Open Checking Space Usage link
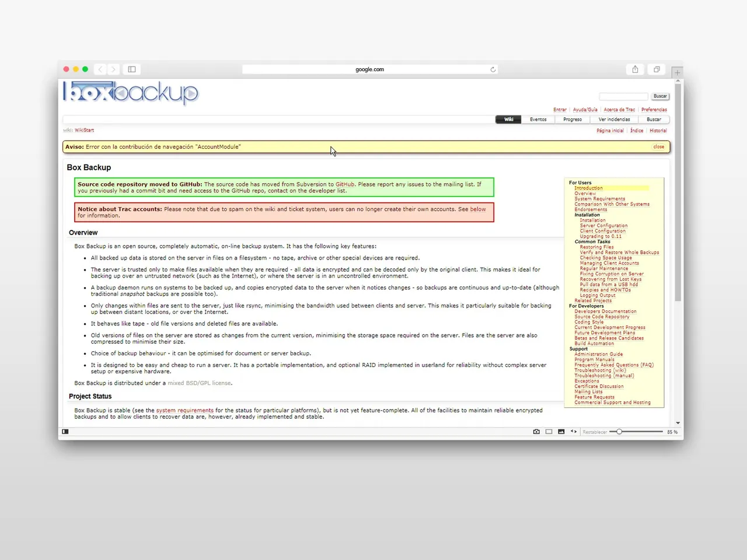Viewport: 747px width, 560px height. tap(606, 258)
